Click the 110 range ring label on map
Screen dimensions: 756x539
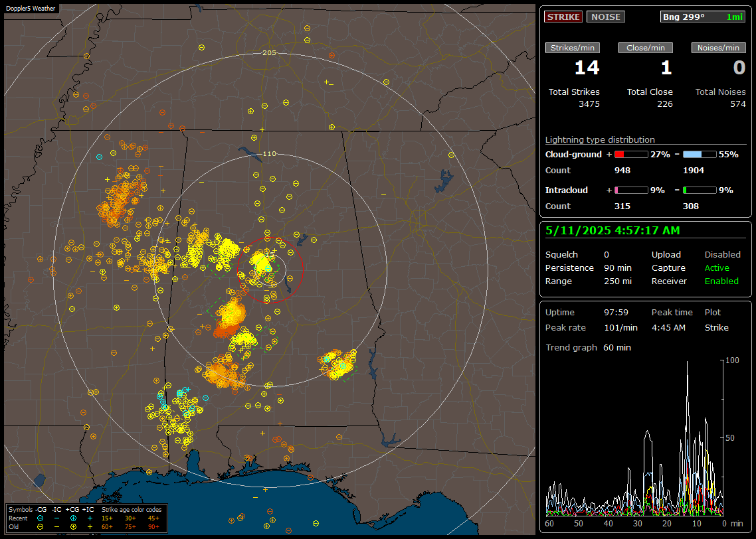[x=269, y=154]
